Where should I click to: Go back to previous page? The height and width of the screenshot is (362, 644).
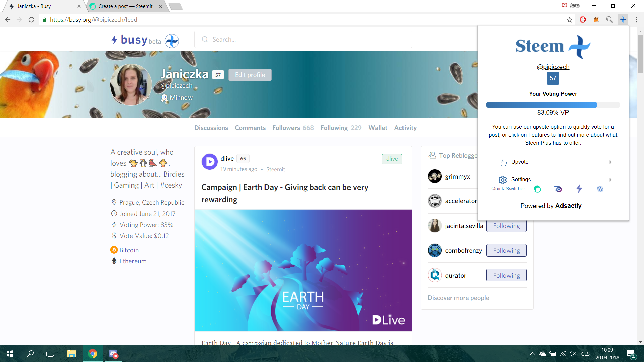(8, 20)
